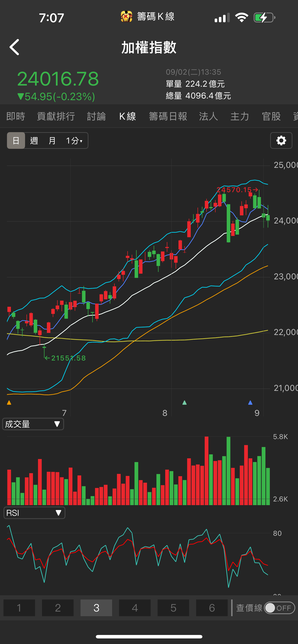The width and height of the screenshot is (298, 644).
Task: Select the 月 monthly period button
Action: point(52,140)
